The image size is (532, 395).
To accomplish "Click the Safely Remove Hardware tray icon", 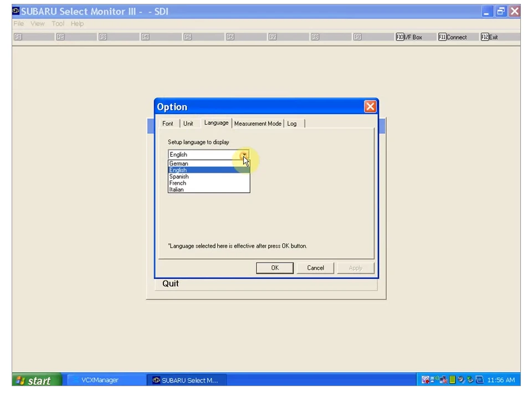I will pos(470,379).
